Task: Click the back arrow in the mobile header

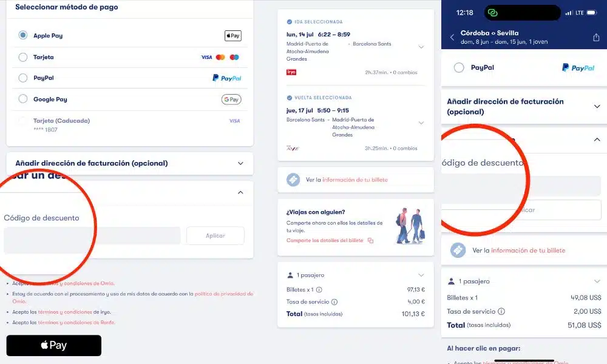Action: [x=451, y=36]
